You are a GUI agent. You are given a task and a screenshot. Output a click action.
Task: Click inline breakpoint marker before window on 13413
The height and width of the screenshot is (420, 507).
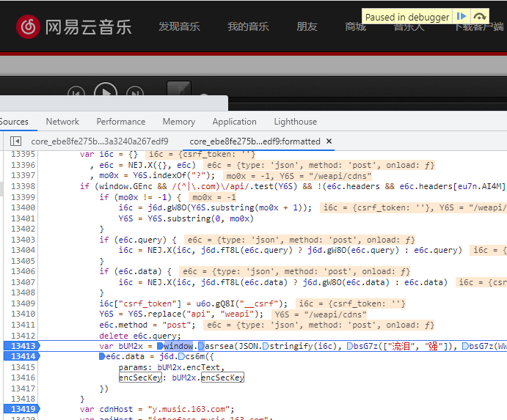click(x=160, y=347)
